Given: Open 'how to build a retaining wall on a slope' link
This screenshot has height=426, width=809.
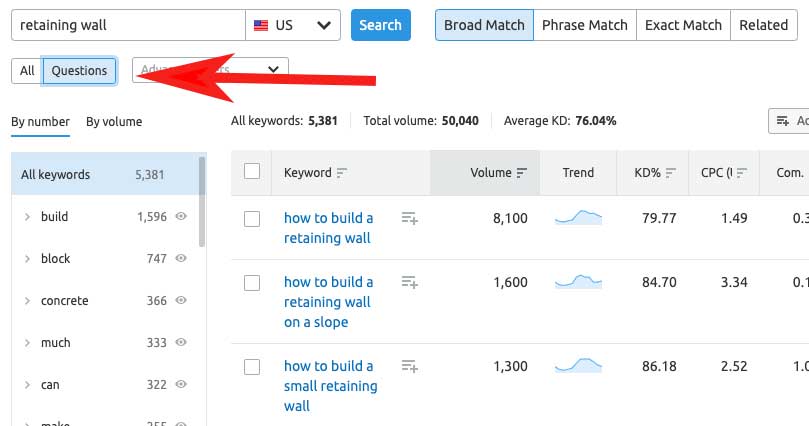Looking at the screenshot, I should point(328,302).
